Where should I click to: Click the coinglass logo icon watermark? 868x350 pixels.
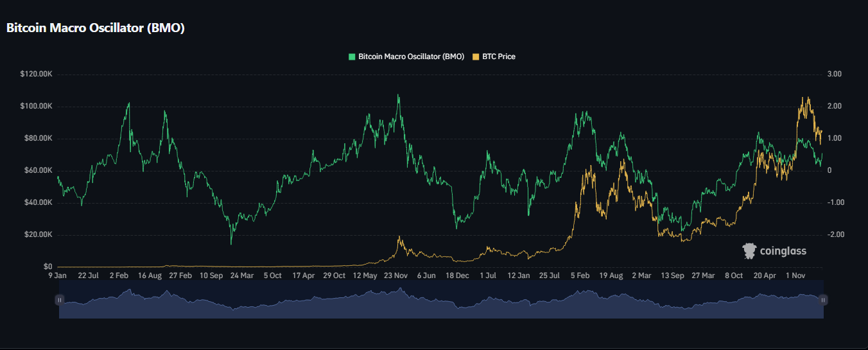[749, 250]
